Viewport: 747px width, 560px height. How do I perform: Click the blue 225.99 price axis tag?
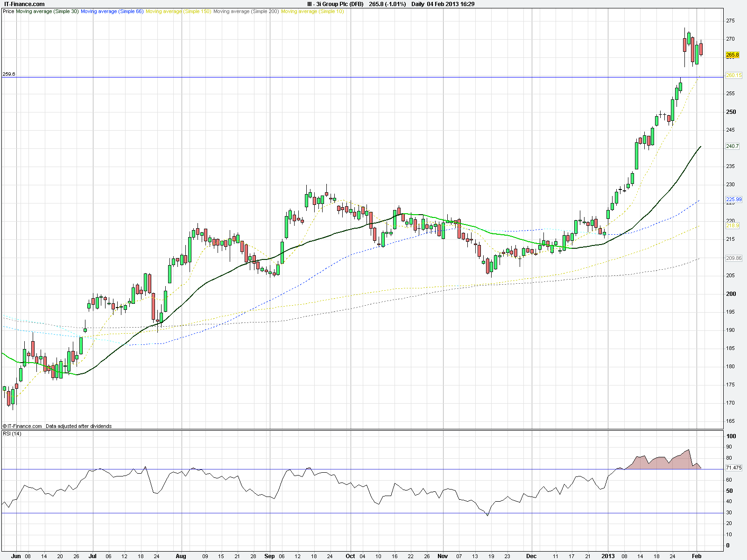pyautogui.click(x=733, y=199)
